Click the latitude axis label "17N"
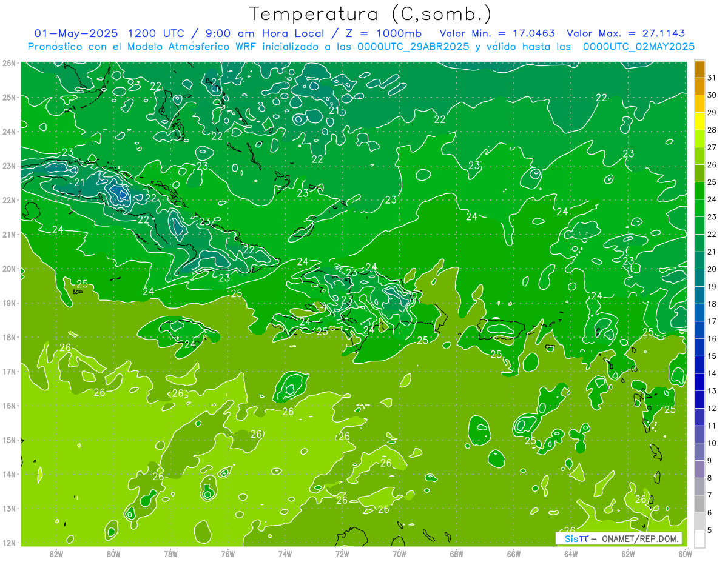The image size is (728, 562). point(8,371)
